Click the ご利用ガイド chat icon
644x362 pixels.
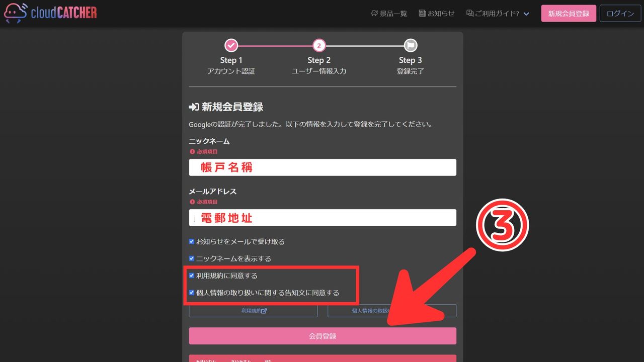470,14
